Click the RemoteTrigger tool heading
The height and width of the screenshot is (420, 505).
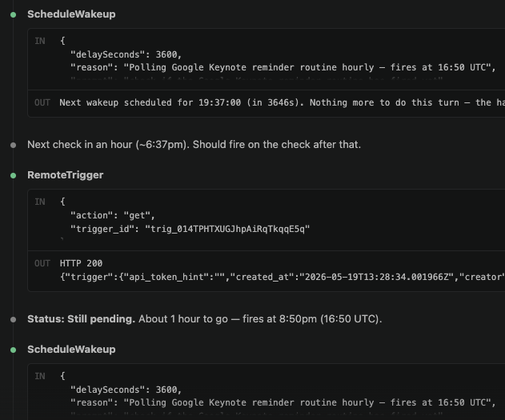pos(66,175)
